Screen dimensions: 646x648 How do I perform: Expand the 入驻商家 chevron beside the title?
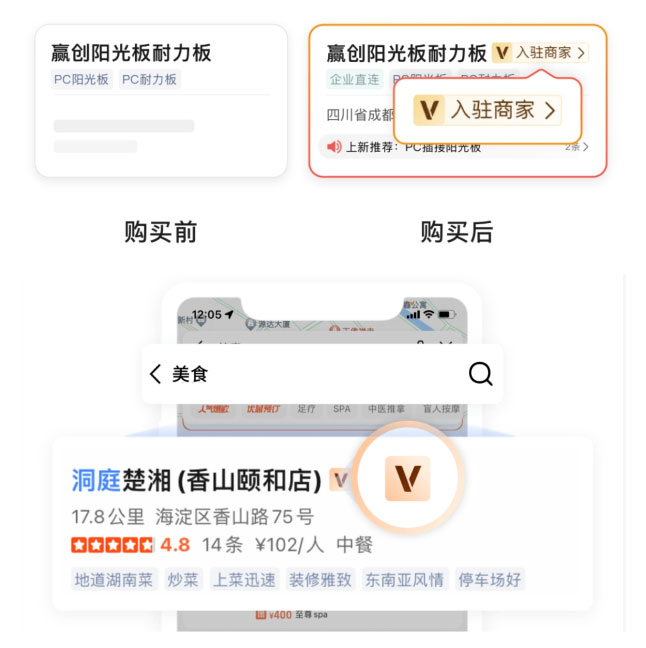click(x=581, y=53)
